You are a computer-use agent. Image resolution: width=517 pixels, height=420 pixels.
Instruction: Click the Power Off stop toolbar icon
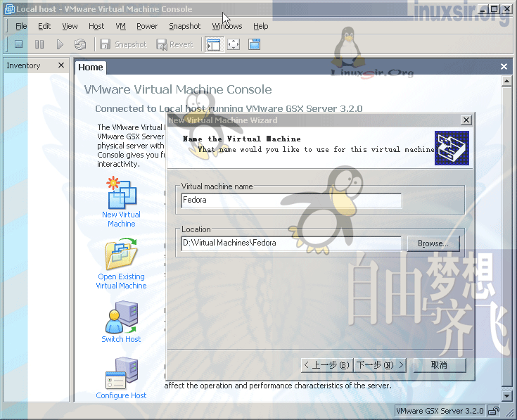[19, 44]
